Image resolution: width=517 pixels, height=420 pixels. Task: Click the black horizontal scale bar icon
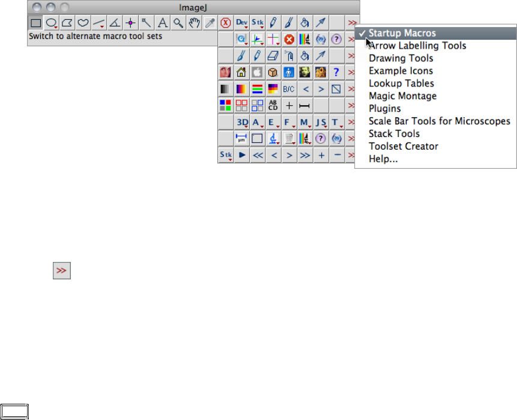304,106
